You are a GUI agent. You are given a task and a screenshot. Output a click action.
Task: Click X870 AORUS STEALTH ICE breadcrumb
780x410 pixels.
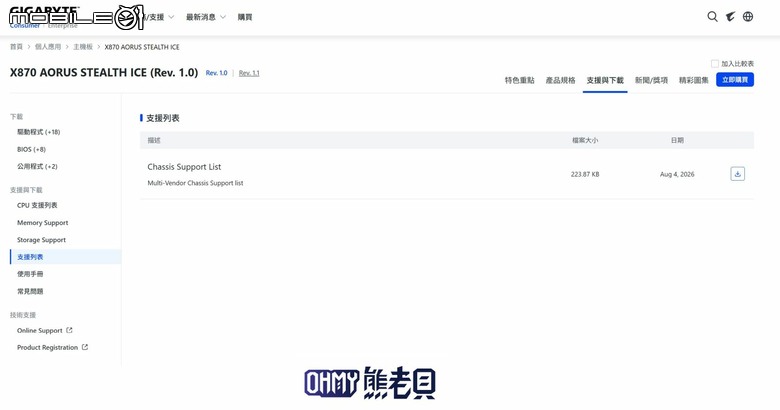click(x=142, y=47)
